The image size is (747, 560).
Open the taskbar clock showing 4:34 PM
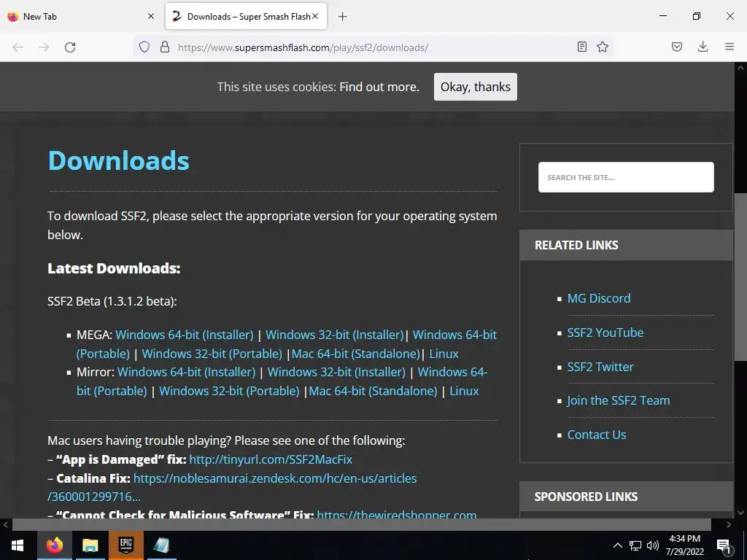(684, 545)
